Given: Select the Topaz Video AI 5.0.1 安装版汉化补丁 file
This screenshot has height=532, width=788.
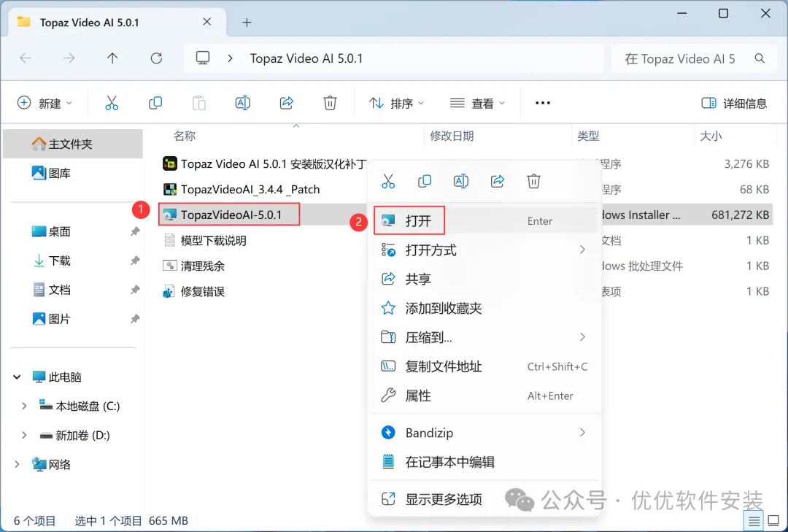Looking at the screenshot, I should (x=266, y=164).
